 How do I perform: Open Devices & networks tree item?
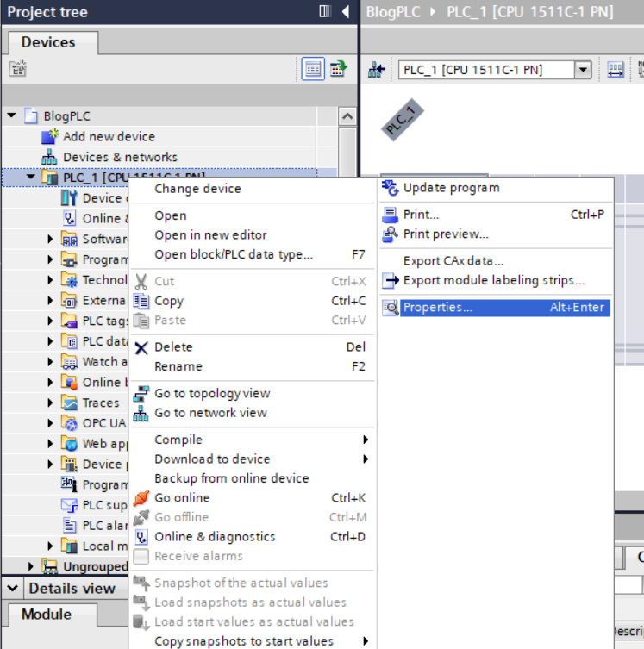pos(120,157)
